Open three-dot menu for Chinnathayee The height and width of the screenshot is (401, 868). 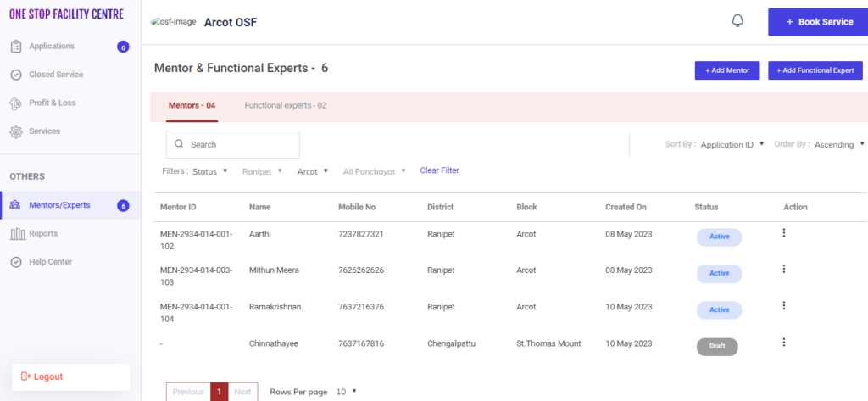tap(783, 343)
